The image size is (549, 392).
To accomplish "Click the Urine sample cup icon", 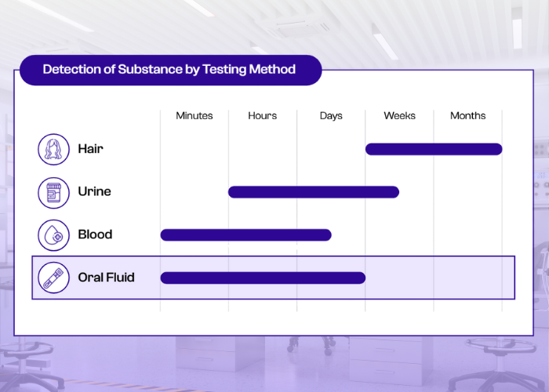I will (53, 192).
